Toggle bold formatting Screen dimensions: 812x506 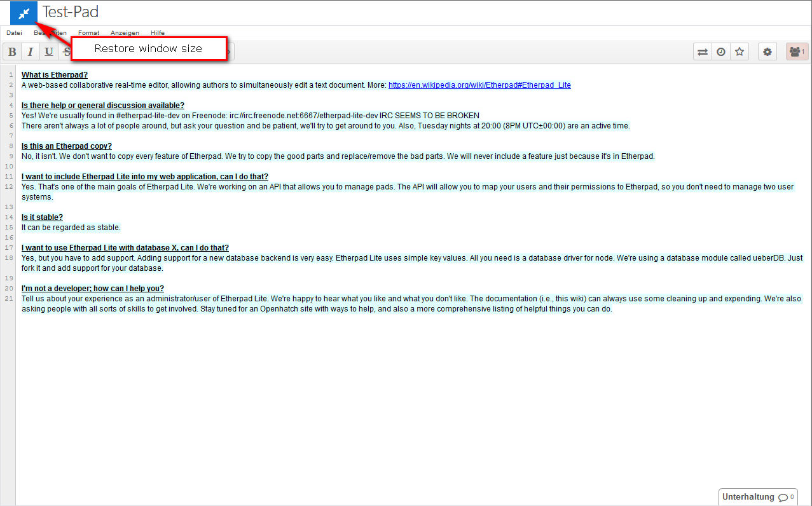point(12,52)
